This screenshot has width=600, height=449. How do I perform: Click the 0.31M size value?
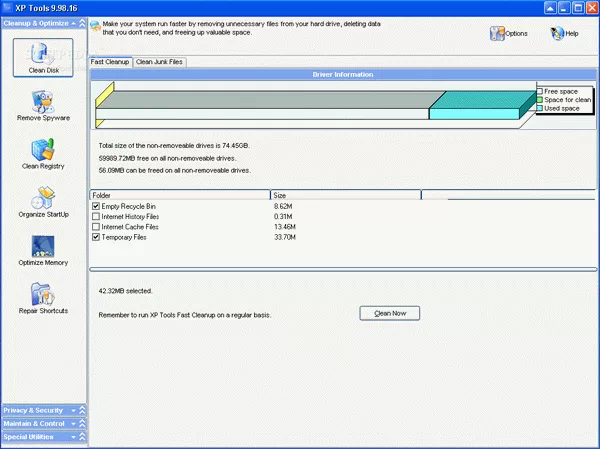click(x=283, y=217)
